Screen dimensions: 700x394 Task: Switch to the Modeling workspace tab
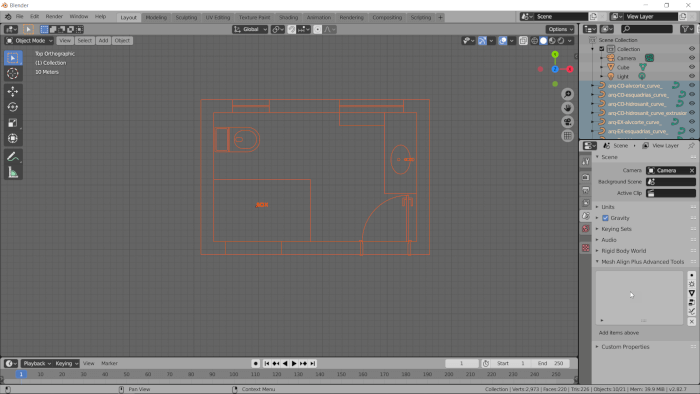(156, 17)
